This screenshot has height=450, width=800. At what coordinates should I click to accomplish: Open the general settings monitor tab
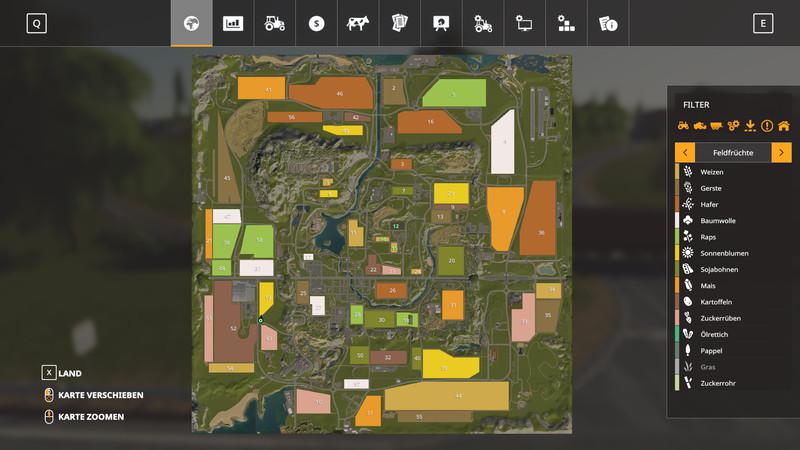click(x=524, y=23)
